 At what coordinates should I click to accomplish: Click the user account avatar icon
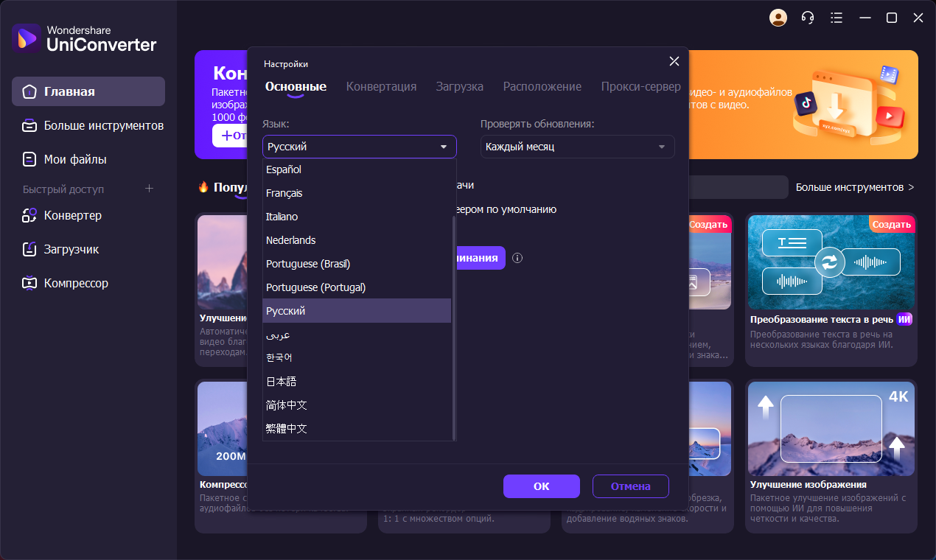pos(778,18)
